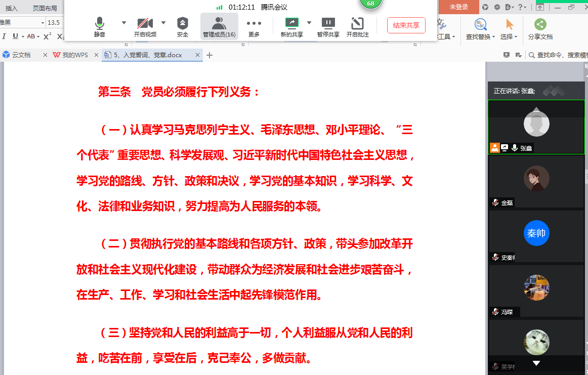This screenshot has width=588, height=375.
Task: Open the 页面布局 ribbon tab
Action: (x=45, y=8)
